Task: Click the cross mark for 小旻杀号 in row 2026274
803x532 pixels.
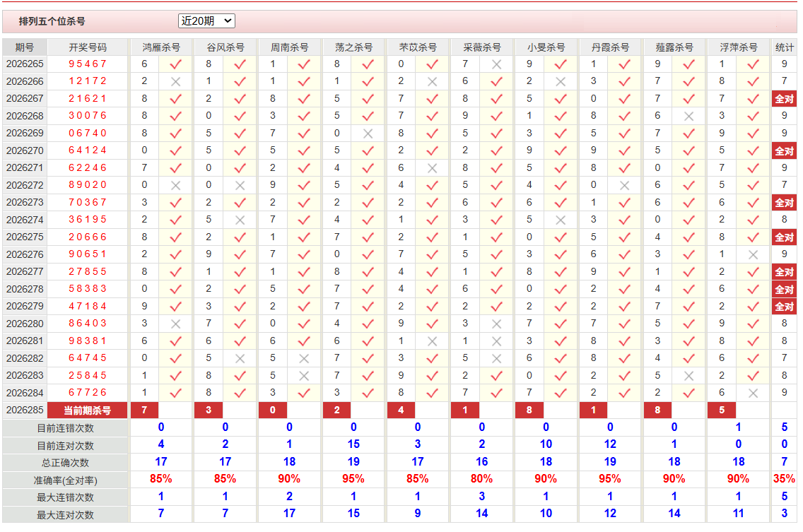Action: (561, 220)
